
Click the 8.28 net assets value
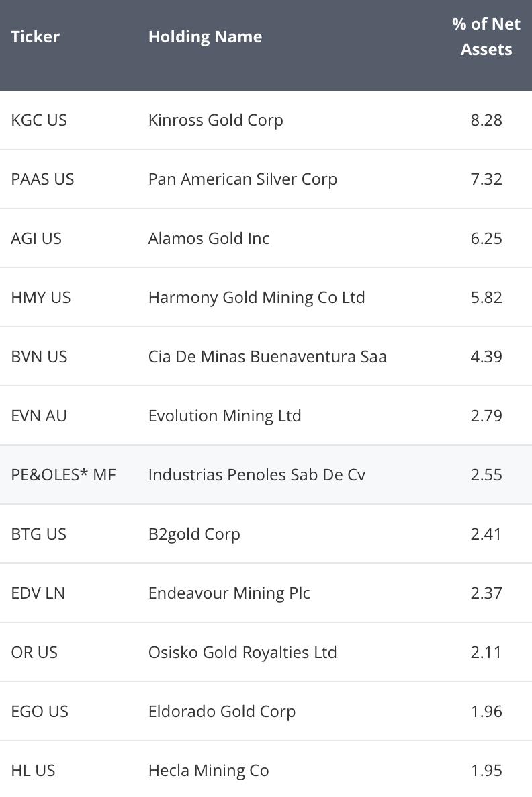486,120
